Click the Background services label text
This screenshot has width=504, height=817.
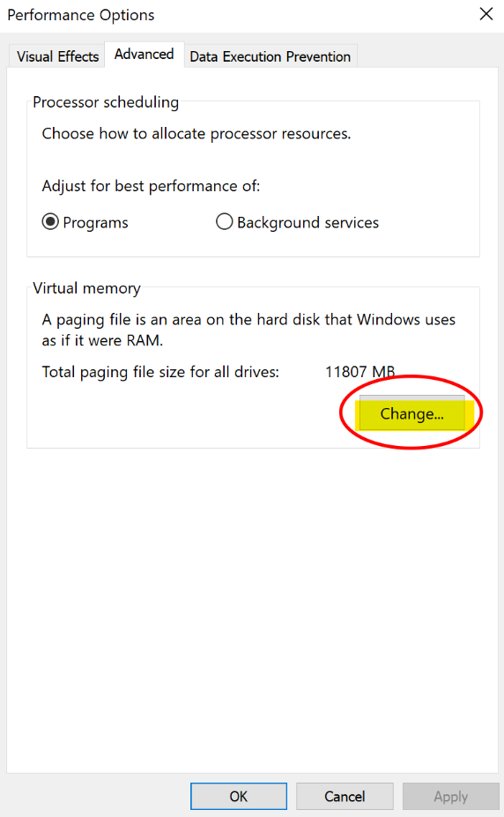[x=308, y=222]
